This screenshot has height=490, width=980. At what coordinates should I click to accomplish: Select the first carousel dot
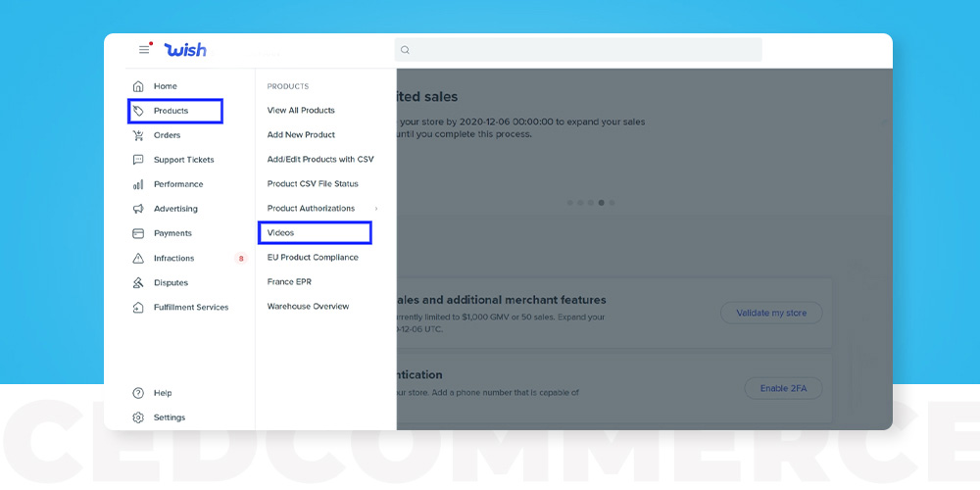pos(570,203)
